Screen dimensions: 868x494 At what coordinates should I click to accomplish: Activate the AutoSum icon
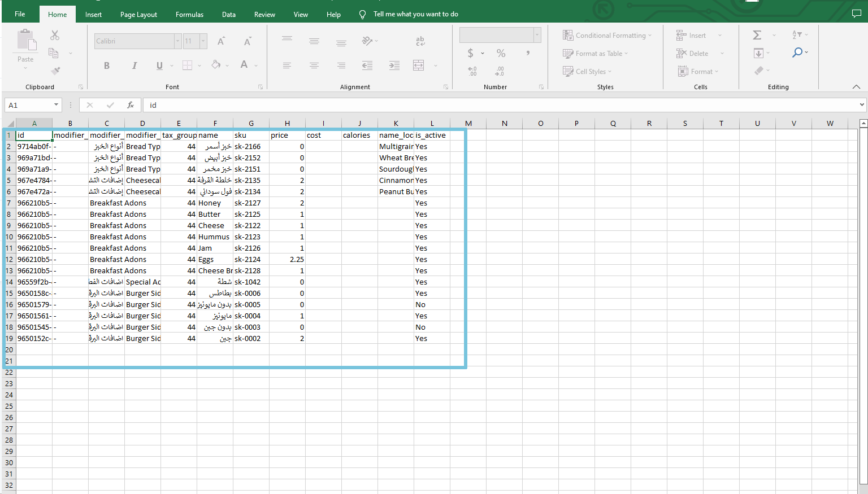757,35
